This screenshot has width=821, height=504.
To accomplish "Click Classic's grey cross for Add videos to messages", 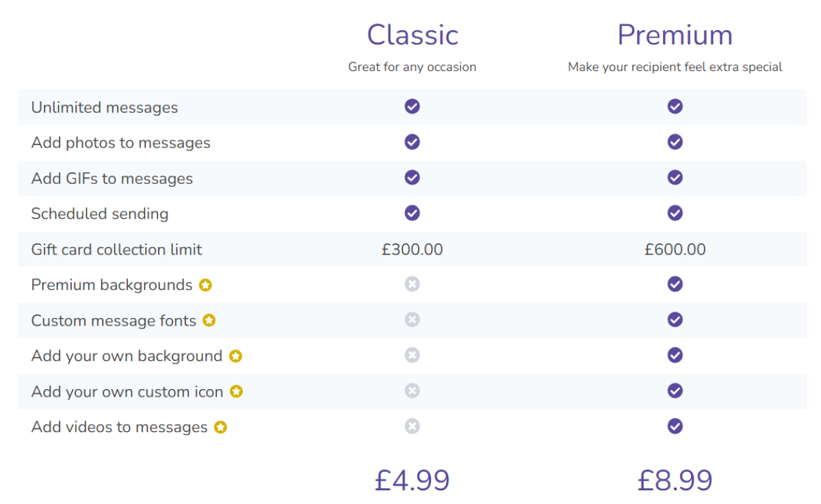I will [412, 426].
